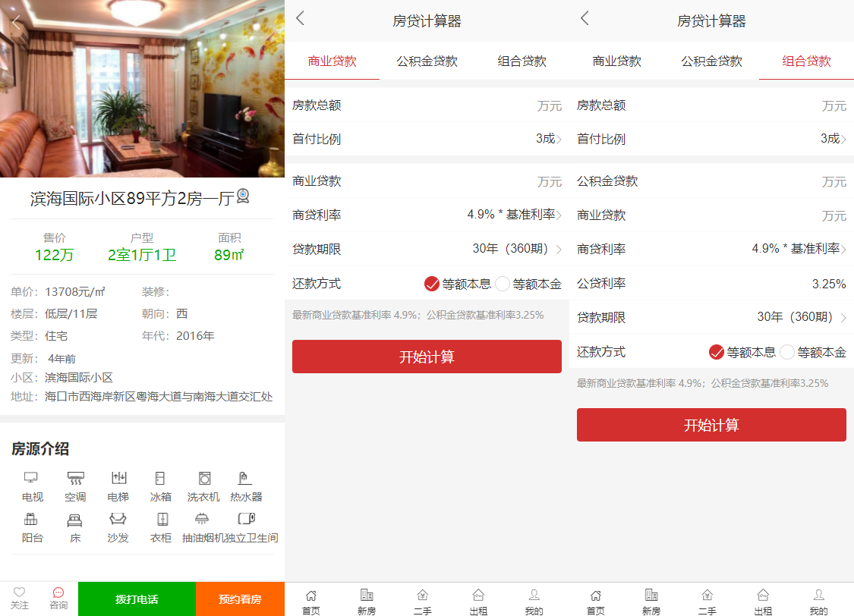The width and height of the screenshot is (854, 616).
Task: Open 新房 in the combined-loan screen's bottom bar
Action: (651, 602)
